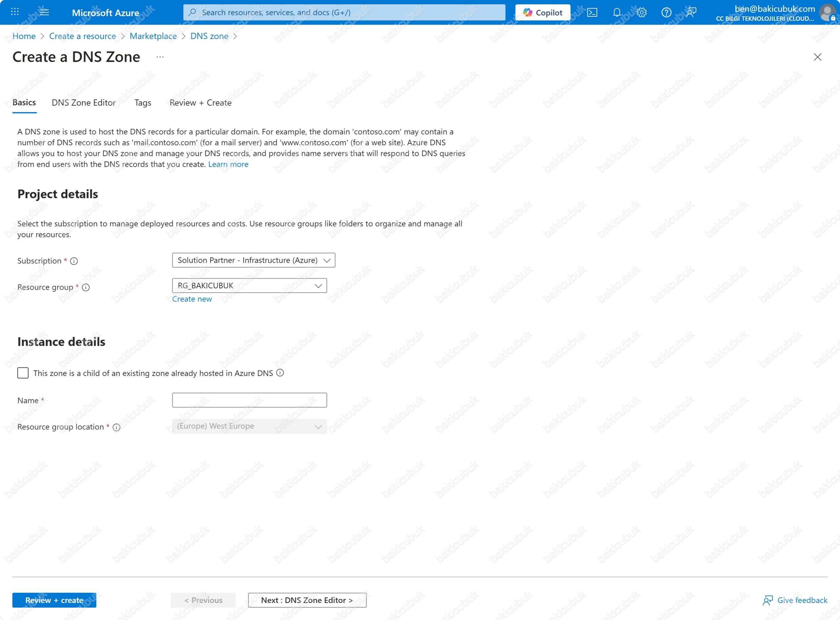Select the Basics tab

click(24, 102)
